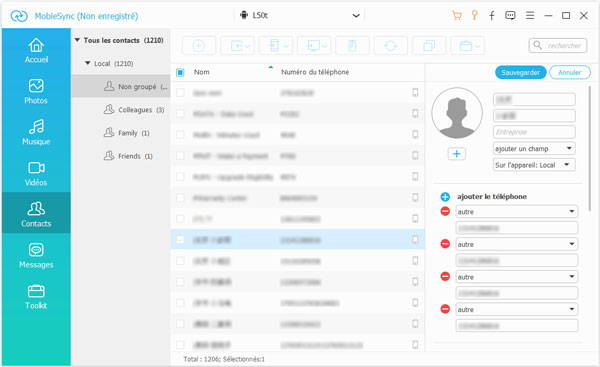Remove the second autre phone entry

tap(445, 243)
